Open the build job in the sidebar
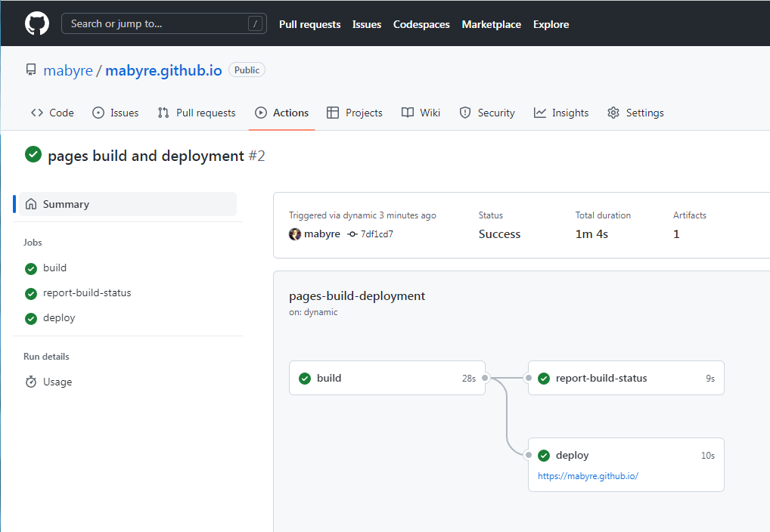 [x=54, y=268]
